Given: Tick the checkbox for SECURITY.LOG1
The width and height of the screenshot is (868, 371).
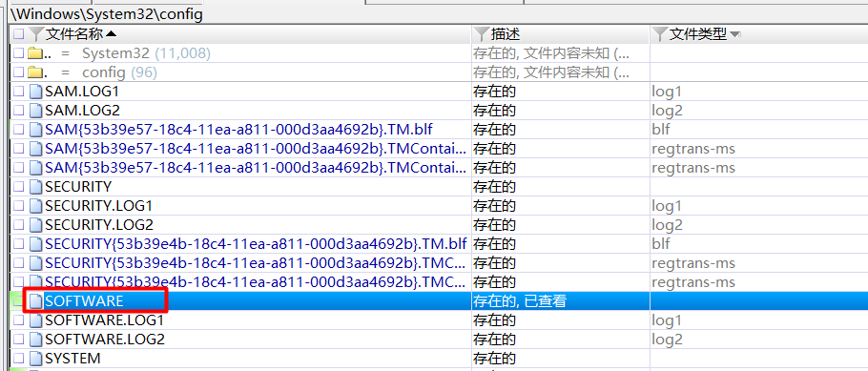Looking at the screenshot, I should click(19, 205).
